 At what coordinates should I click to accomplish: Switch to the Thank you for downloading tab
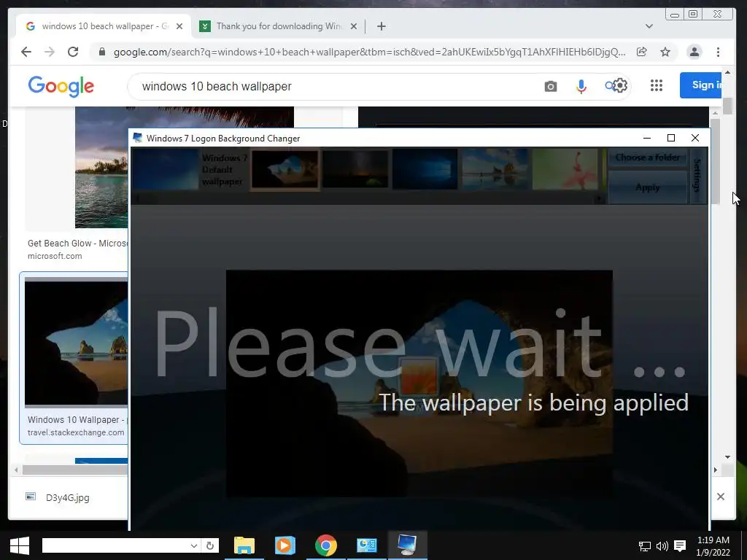(279, 26)
